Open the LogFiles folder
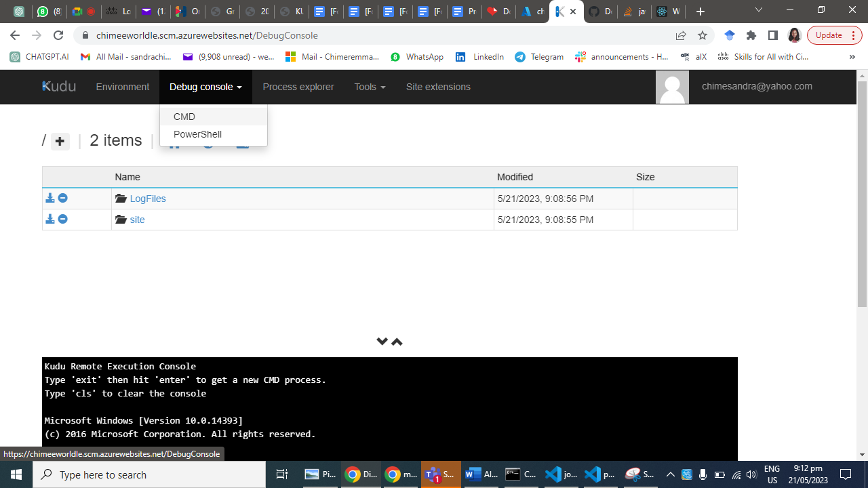The width and height of the screenshot is (868, 488). (x=148, y=199)
